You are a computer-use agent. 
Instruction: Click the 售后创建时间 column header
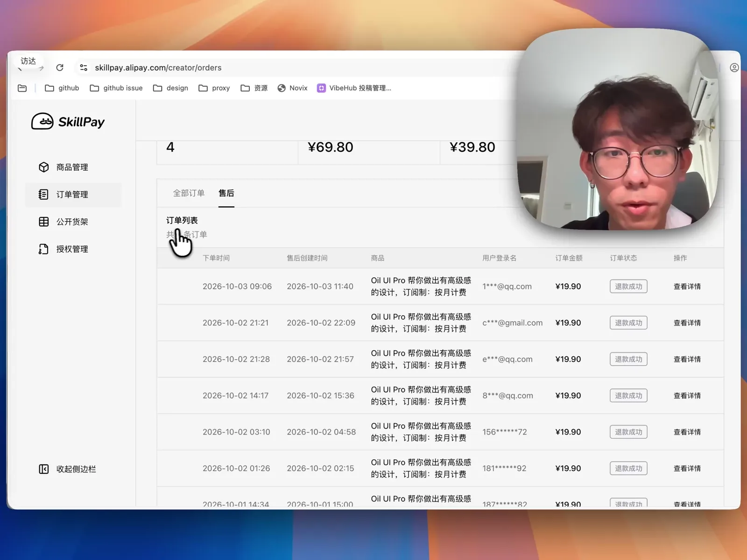point(307,258)
